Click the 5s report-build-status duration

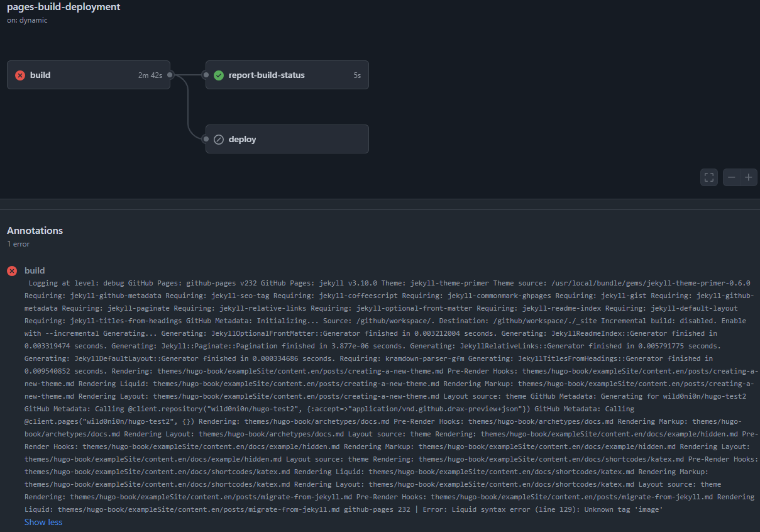click(357, 75)
